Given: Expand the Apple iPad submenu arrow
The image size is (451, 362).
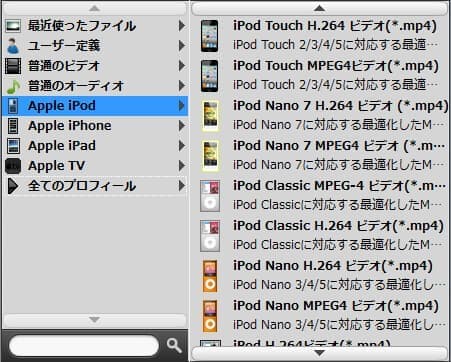Looking at the screenshot, I should [x=182, y=146].
